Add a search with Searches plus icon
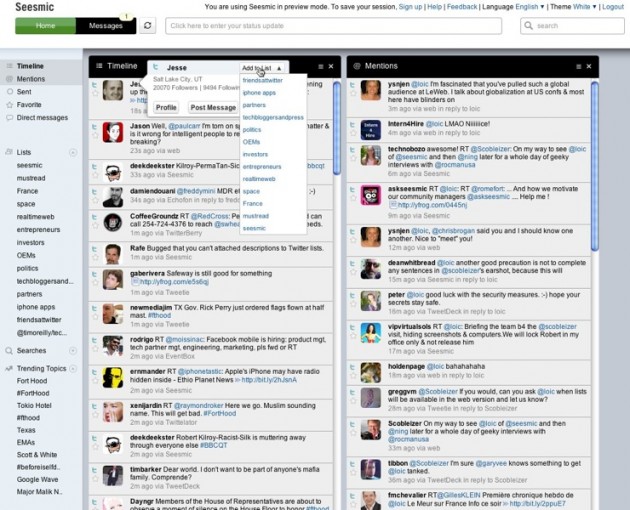The height and width of the screenshot is (510, 630). tap(73, 350)
